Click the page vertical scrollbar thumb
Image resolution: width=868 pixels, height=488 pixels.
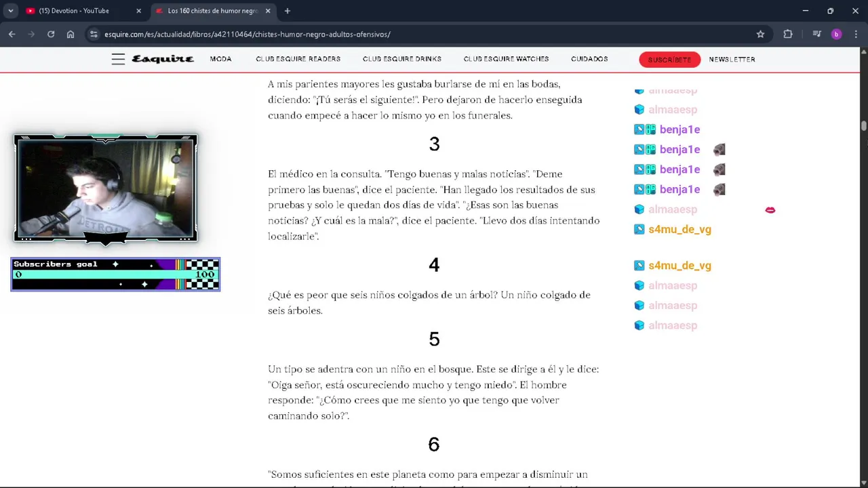864,126
